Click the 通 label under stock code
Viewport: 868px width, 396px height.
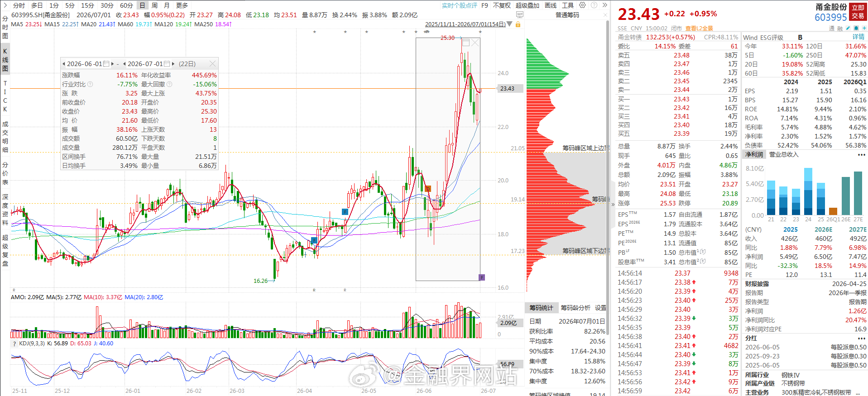(831, 28)
